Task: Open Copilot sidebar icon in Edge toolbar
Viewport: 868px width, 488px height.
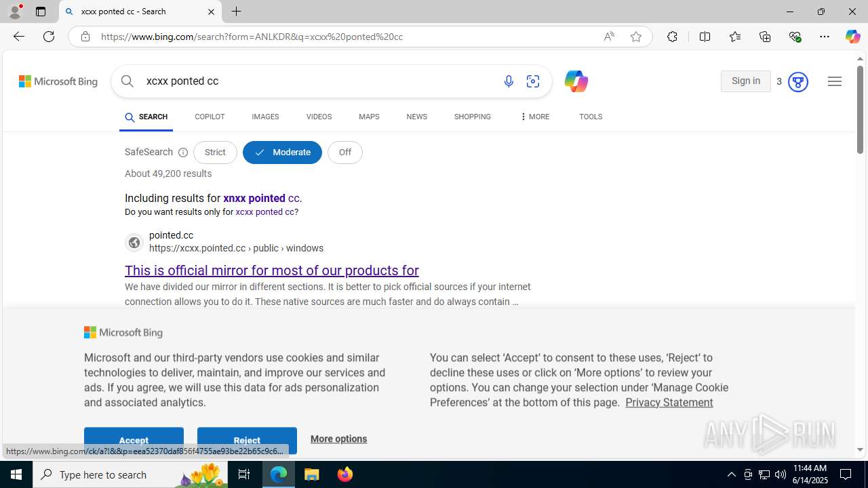Action: click(x=852, y=37)
